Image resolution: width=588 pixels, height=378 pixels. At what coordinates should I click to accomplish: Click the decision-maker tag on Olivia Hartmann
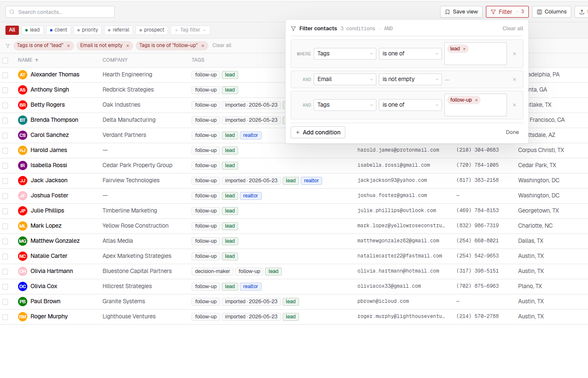point(213,271)
